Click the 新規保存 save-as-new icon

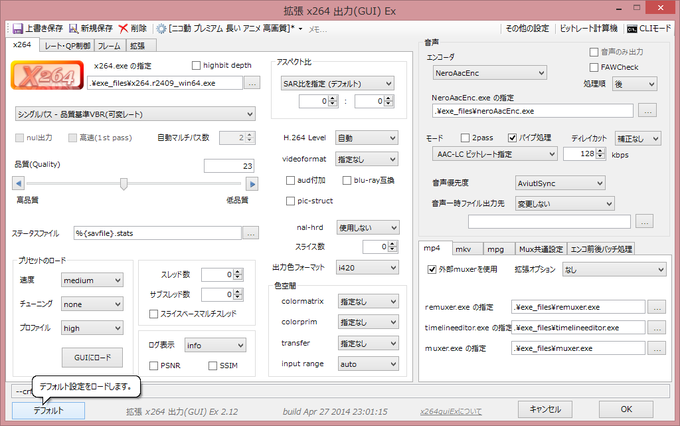click(73, 29)
